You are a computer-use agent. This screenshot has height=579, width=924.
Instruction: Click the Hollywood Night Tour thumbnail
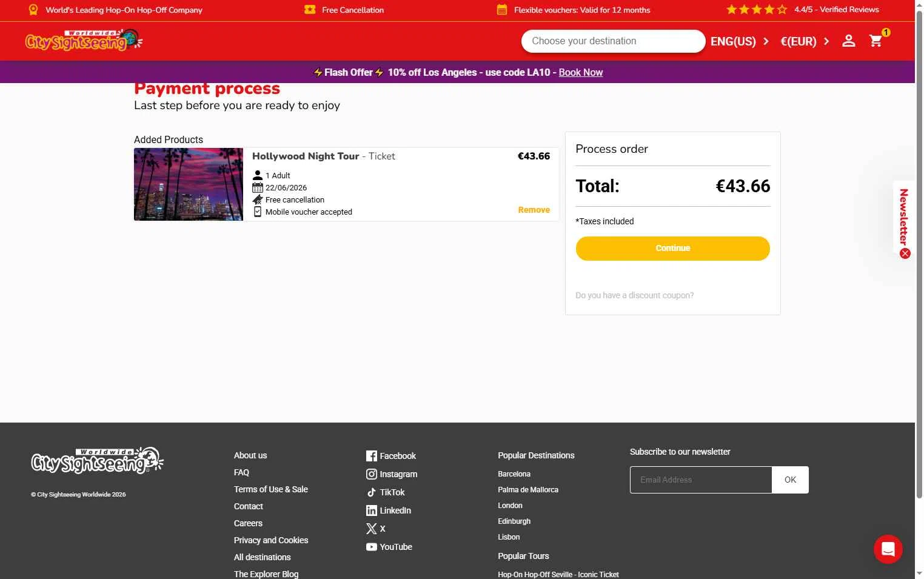click(x=189, y=184)
